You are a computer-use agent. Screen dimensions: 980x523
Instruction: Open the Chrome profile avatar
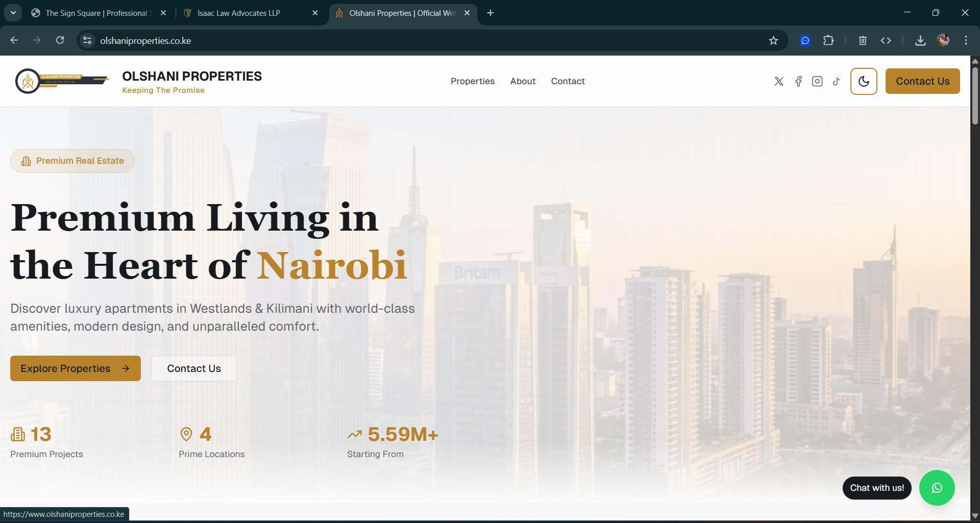pos(943,40)
